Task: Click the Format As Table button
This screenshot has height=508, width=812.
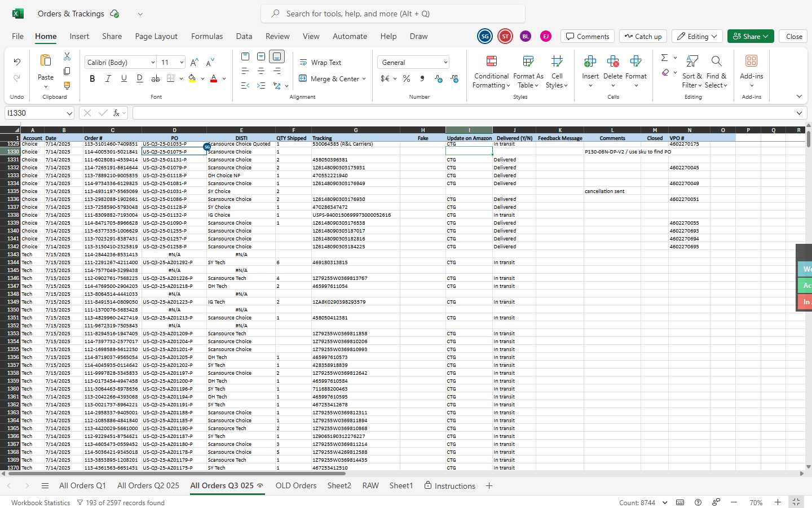Action: tap(528, 72)
